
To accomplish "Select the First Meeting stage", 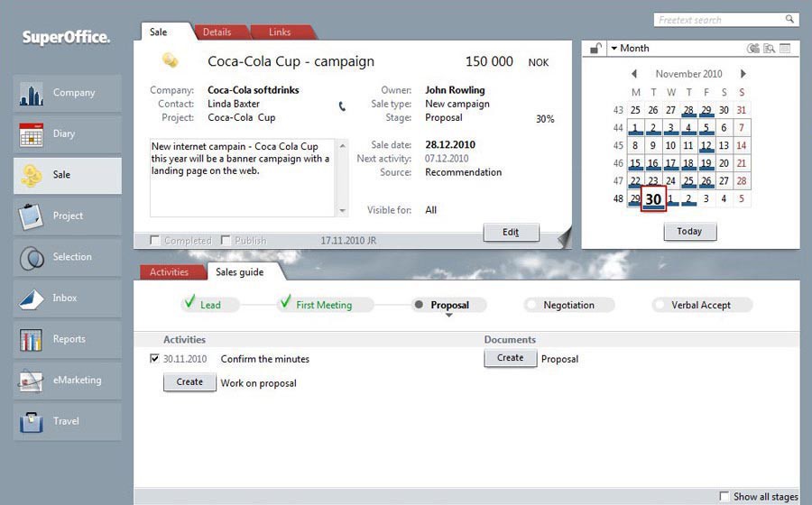I will click(x=324, y=304).
